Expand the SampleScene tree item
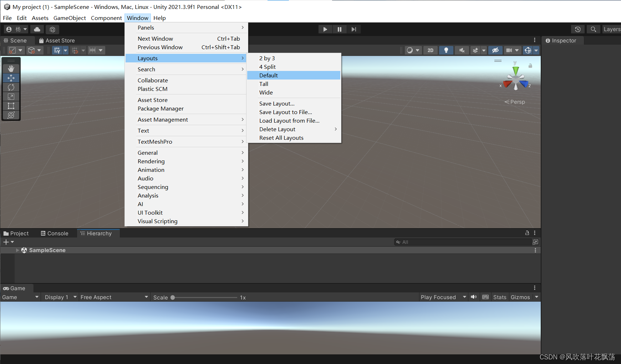 point(17,250)
